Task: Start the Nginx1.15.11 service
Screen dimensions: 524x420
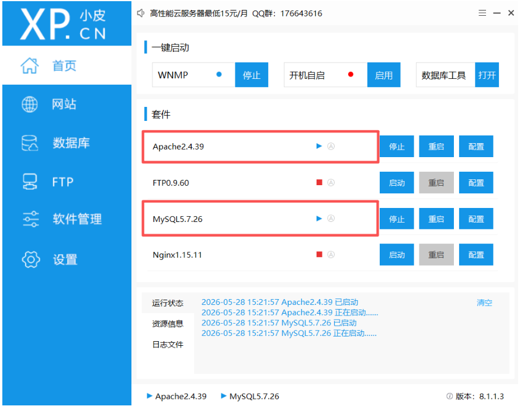Action: [397, 255]
